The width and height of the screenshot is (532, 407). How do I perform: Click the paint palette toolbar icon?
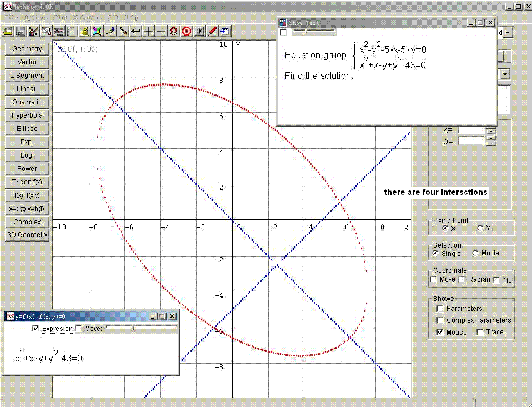(x=33, y=31)
